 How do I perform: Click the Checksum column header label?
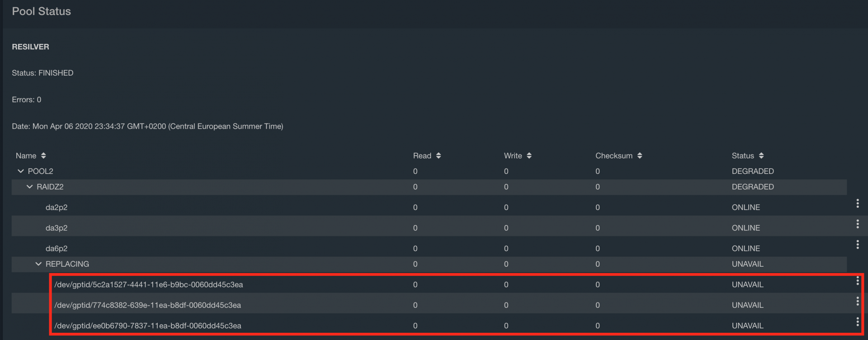pos(614,156)
